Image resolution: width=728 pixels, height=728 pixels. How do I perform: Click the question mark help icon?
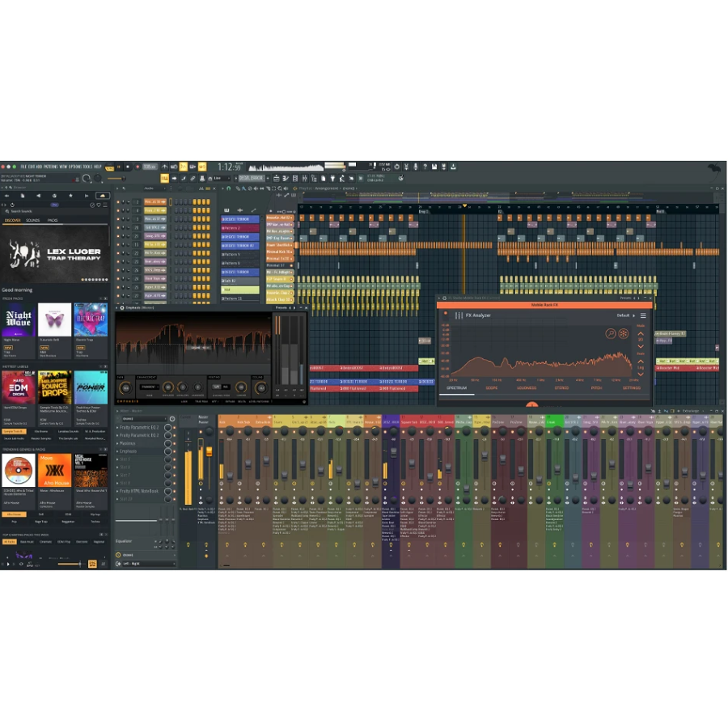425,166
